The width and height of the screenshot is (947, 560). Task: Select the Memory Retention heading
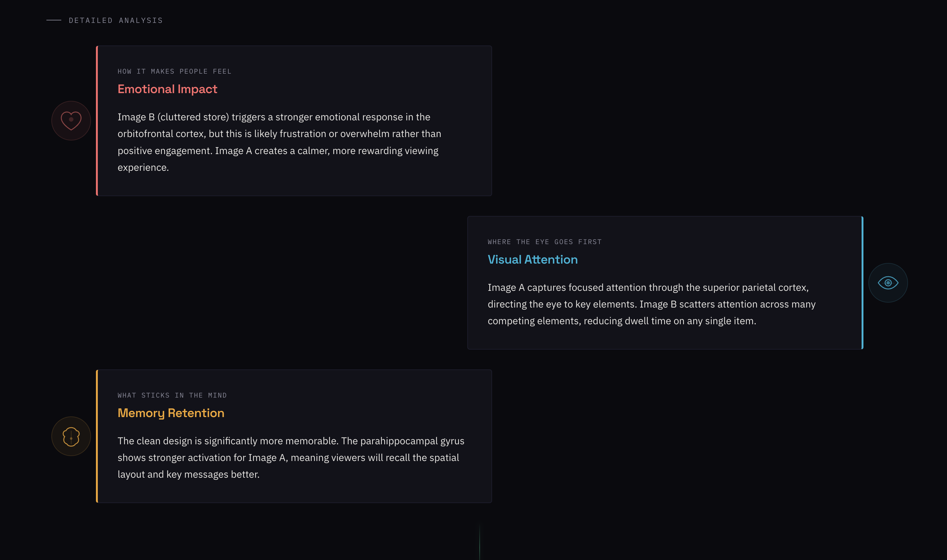pos(171,413)
